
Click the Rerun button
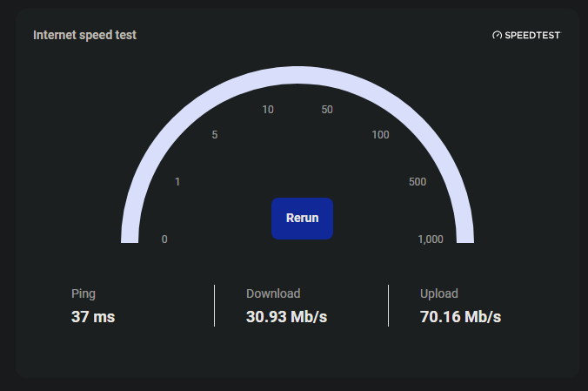[302, 219]
